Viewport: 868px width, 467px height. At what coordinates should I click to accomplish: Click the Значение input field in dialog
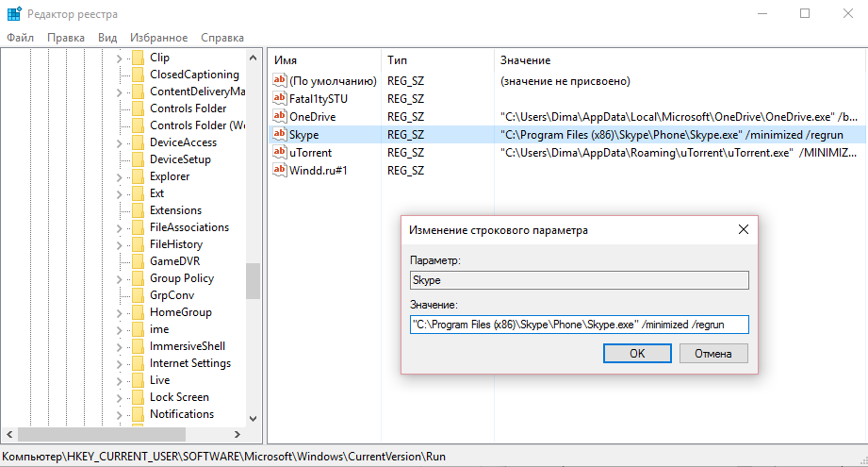point(579,325)
